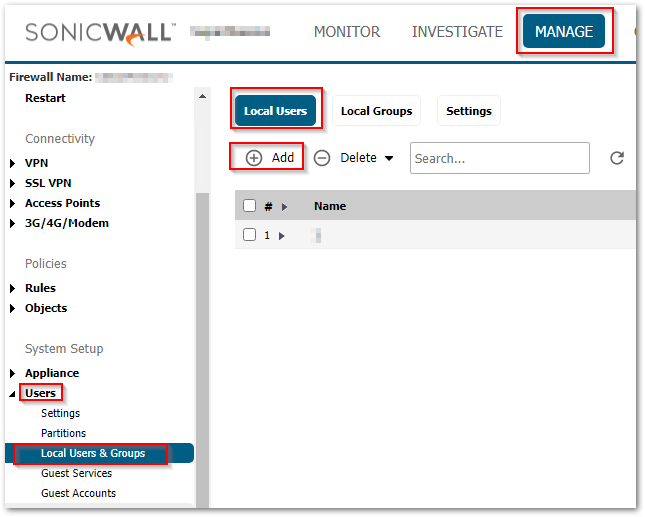Toggle the select-all checkbox in header
The image size is (645, 517).
[x=250, y=206]
